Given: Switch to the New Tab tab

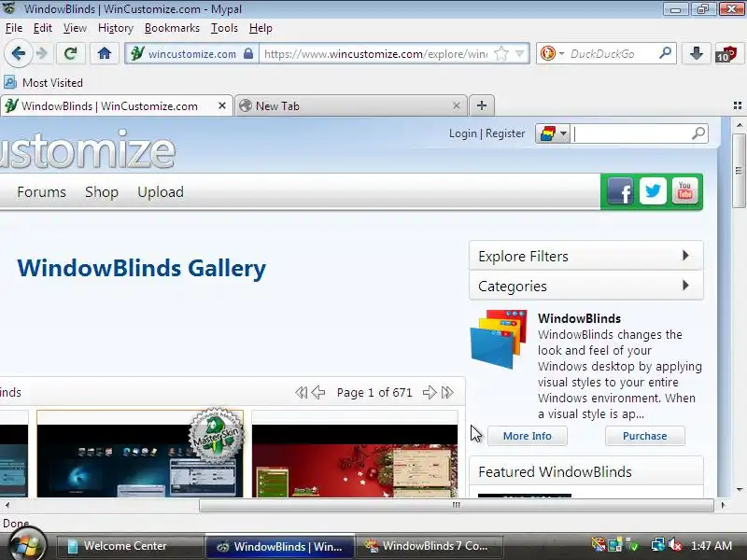Looking at the screenshot, I should click(x=351, y=105).
